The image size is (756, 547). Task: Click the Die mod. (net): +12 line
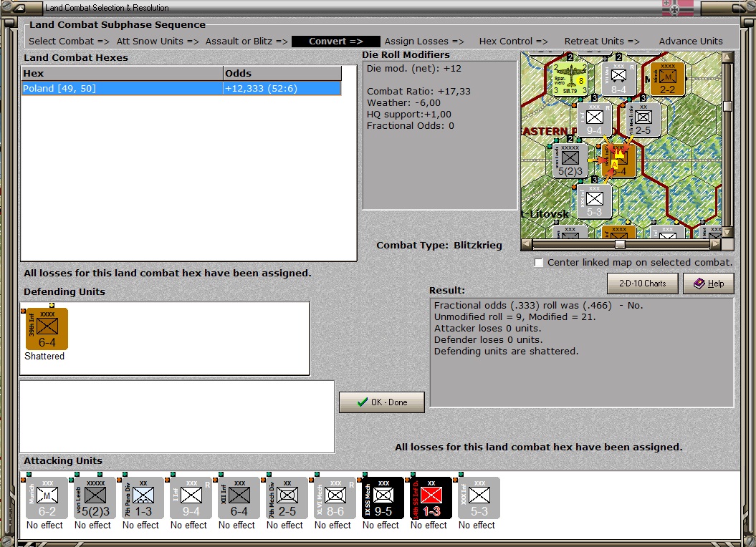413,69
